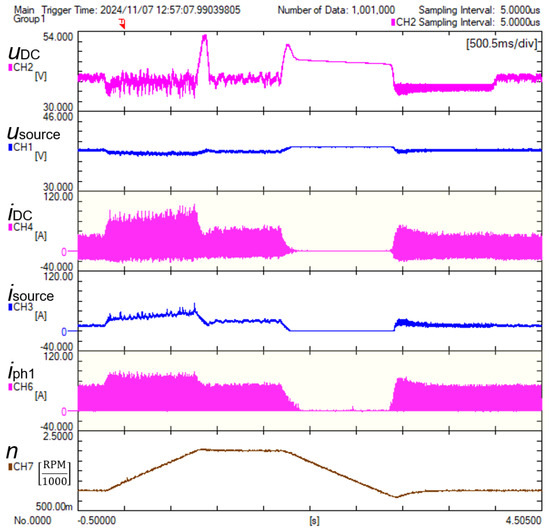Click the CH4 magenta color square
Screen dimensions: 550x531
pos(11,227)
